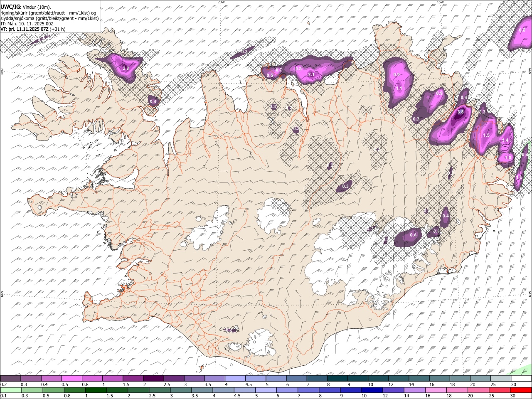Click the pink rain swatch between 16 and 18
532x399 pixels.
point(436,390)
